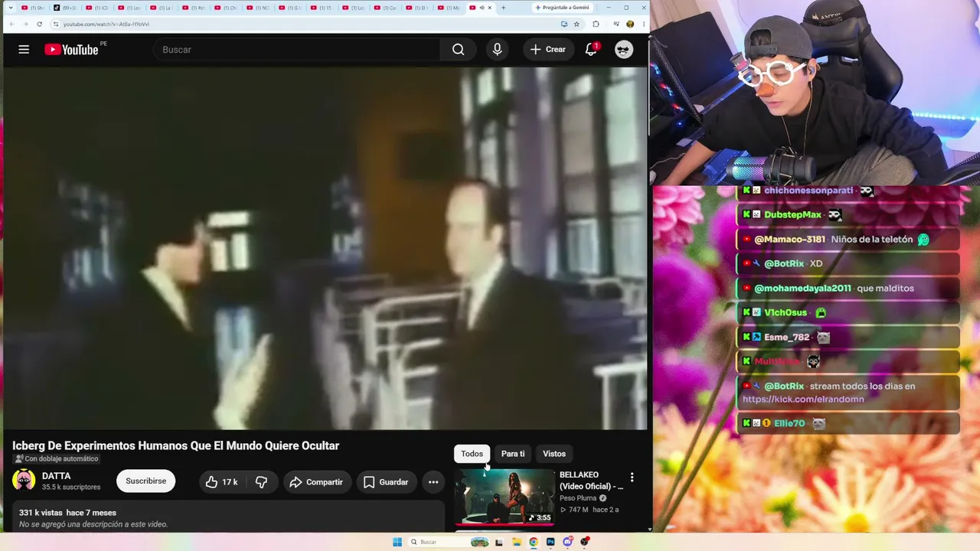Open the DATTA channel avatar
This screenshot has width=980, height=551.
click(24, 481)
